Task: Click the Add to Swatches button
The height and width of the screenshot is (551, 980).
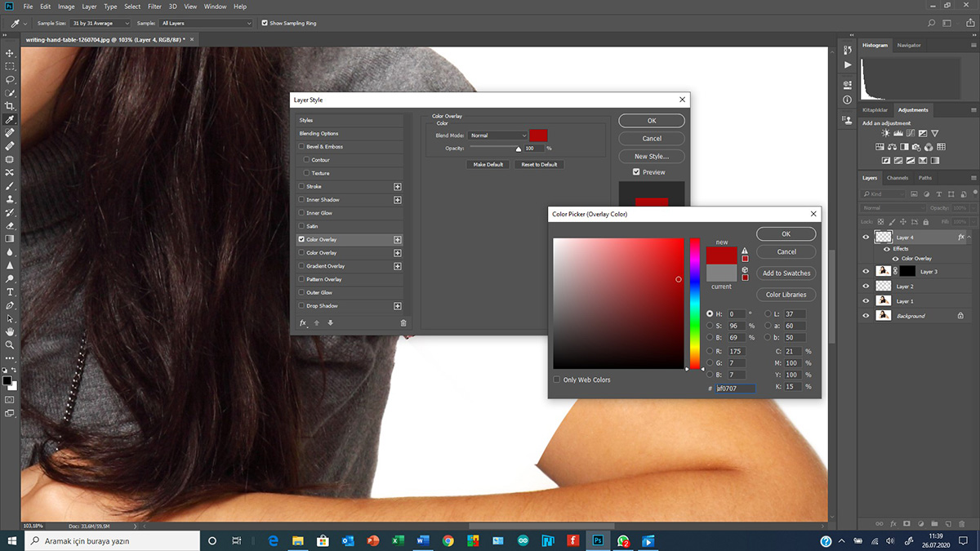Action: pyautogui.click(x=786, y=273)
